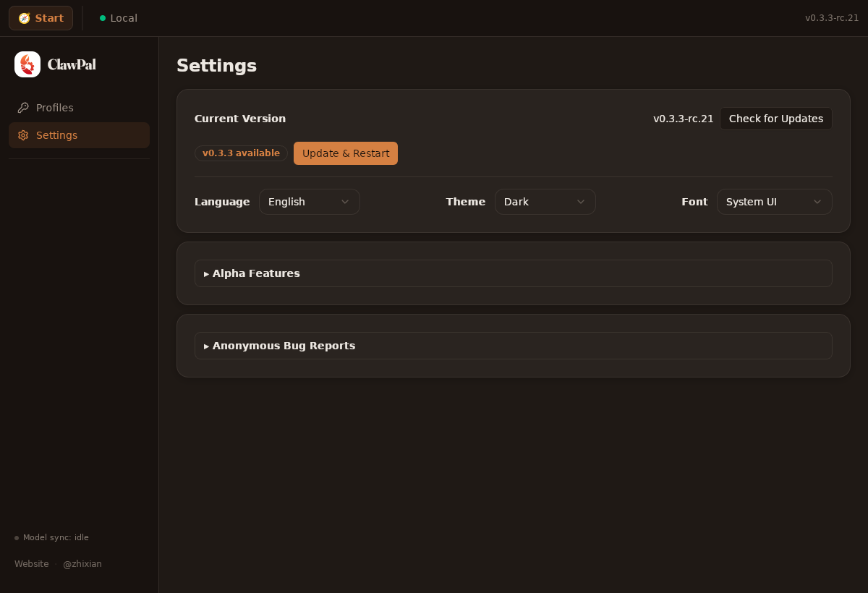
Task: Click the Settings page heading
Action: coord(216,66)
